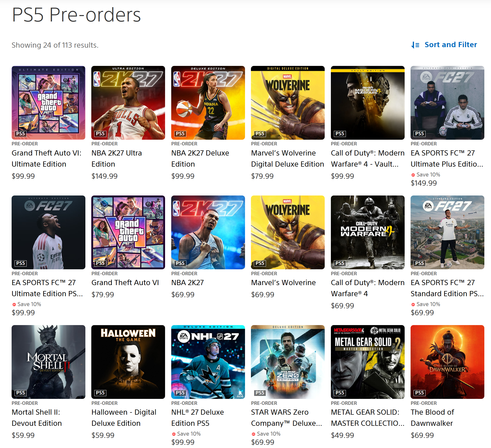The height and width of the screenshot is (448, 491).
Task: Open STAR WARS Zero Company Deluxe title
Action: [286, 418]
